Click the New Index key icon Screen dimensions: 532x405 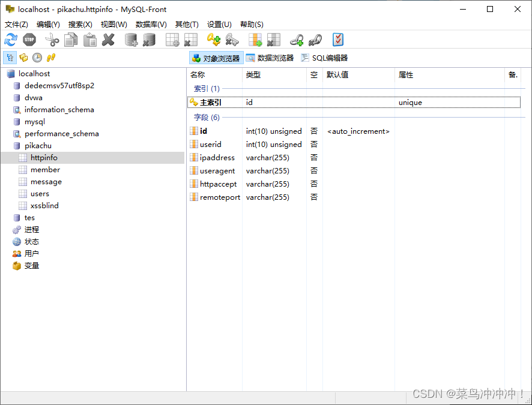point(214,40)
